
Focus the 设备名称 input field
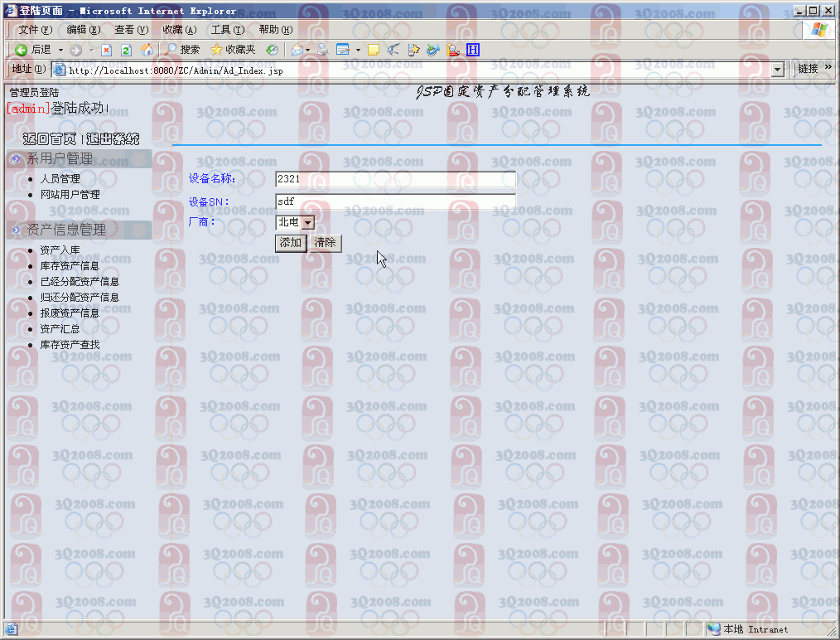pos(395,179)
